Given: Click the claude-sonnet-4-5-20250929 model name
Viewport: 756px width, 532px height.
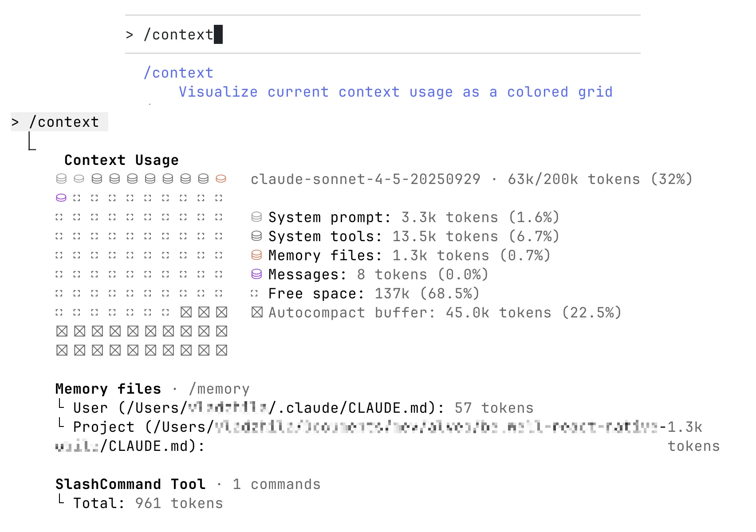Looking at the screenshot, I should [x=365, y=179].
